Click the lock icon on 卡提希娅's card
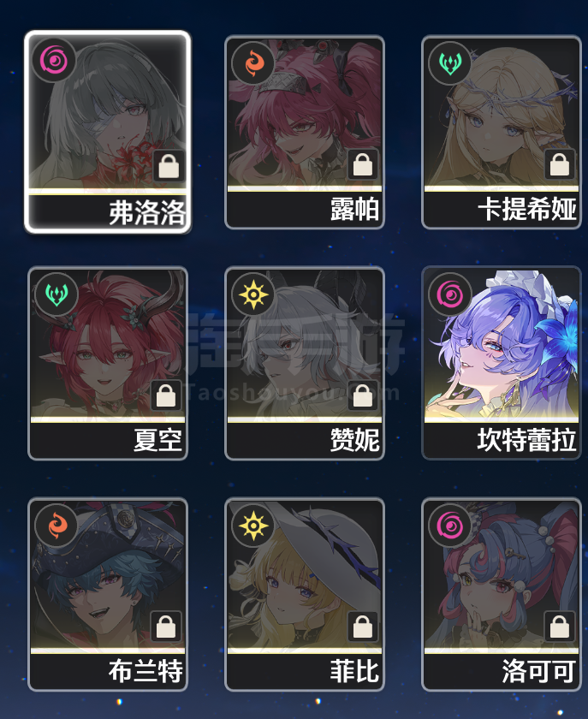 point(560,164)
